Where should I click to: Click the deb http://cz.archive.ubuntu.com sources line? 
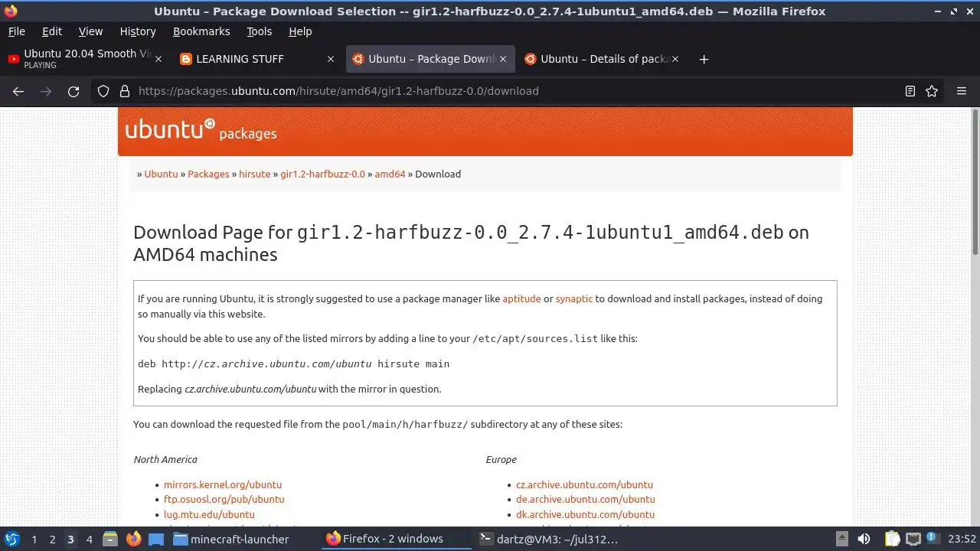(293, 364)
